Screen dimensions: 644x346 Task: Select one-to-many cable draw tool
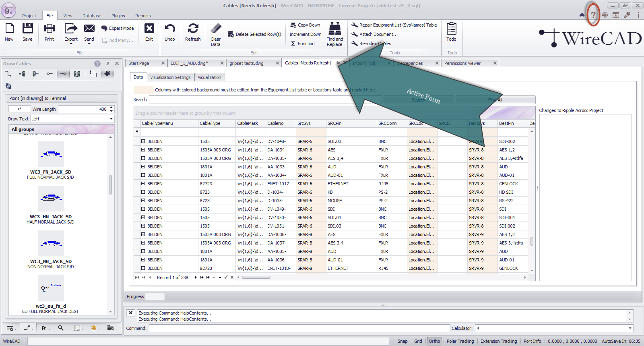(22, 74)
